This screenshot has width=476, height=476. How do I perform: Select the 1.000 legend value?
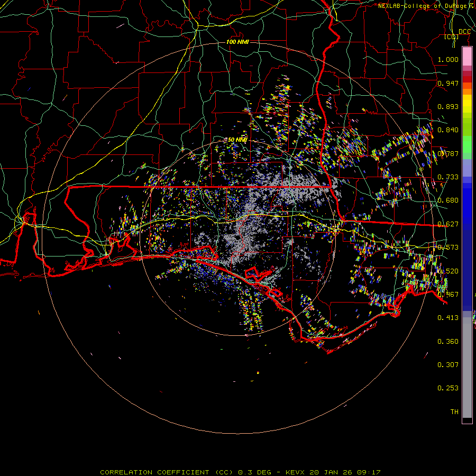[x=448, y=59]
